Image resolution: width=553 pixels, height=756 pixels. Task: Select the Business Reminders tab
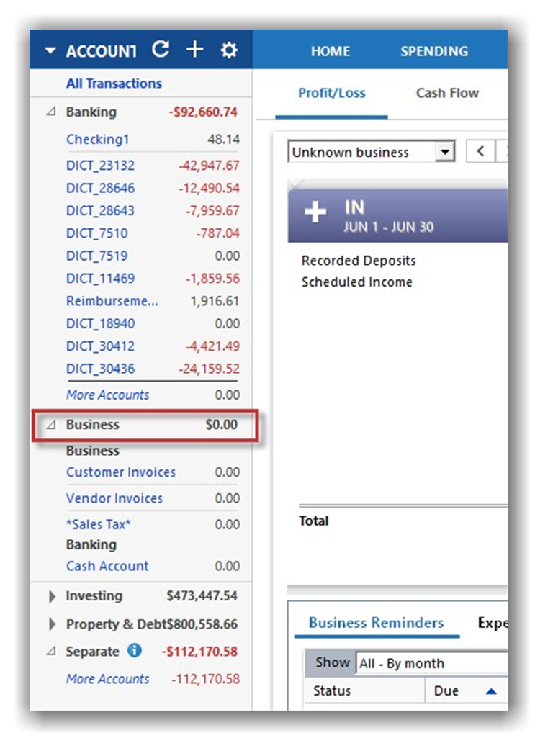pyautogui.click(x=376, y=623)
